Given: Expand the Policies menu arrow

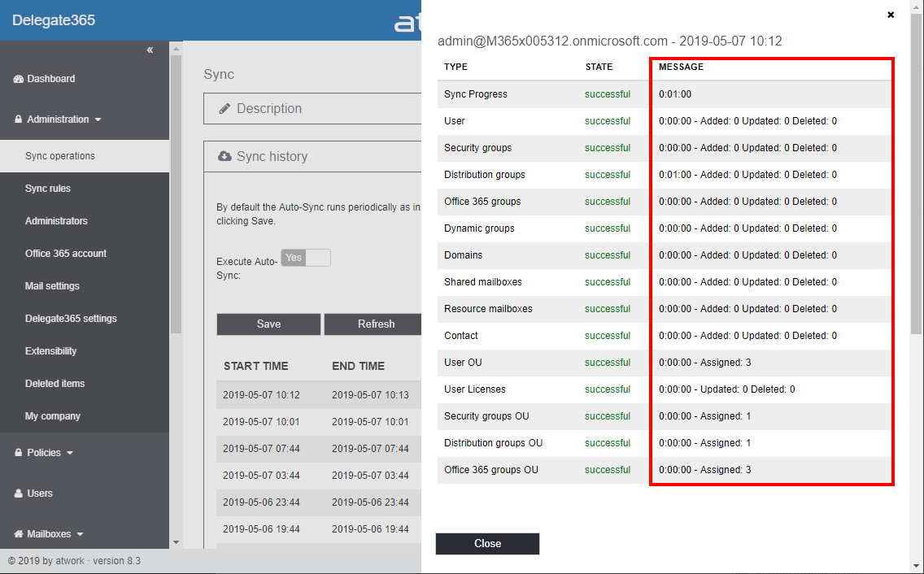Looking at the screenshot, I should (69, 453).
